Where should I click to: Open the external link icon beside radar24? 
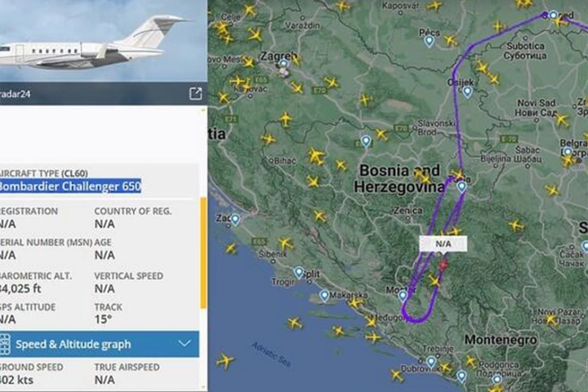click(196, 94)
